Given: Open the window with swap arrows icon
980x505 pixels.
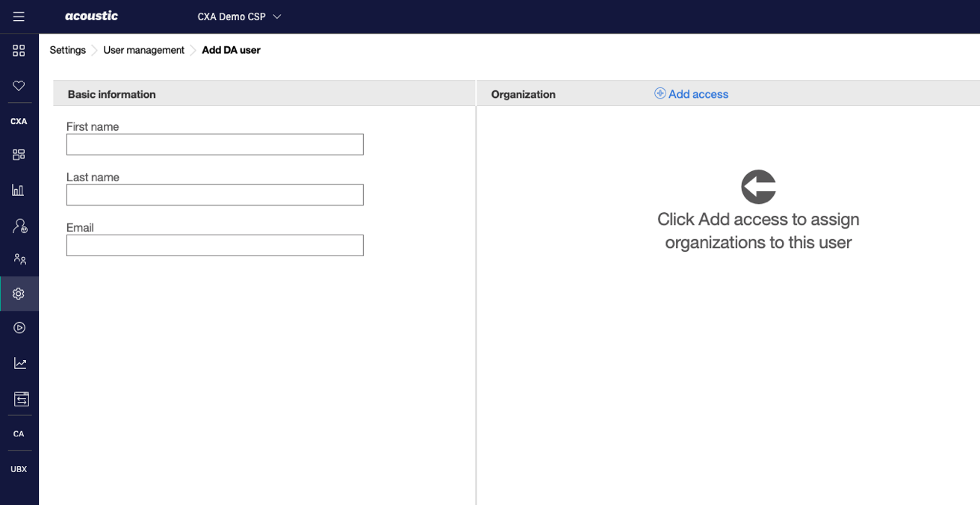Looking at the screenshot, I should coord(21,399).
